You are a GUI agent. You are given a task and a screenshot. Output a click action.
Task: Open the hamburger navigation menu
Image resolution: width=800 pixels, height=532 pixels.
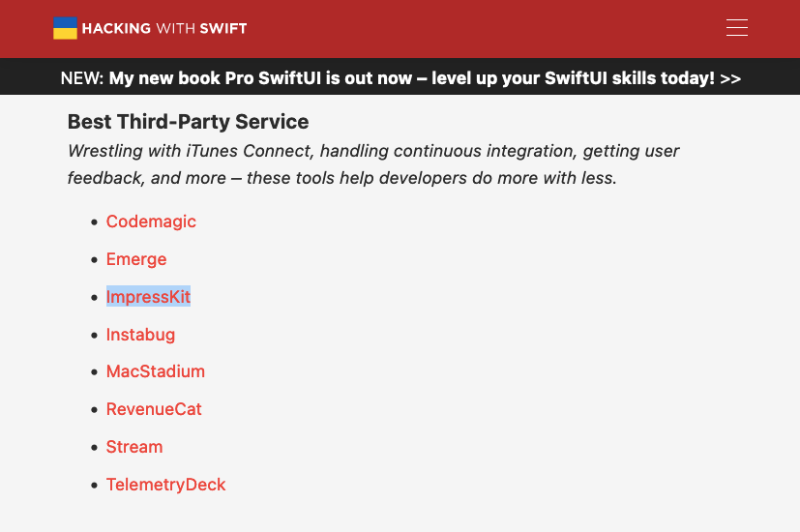click(x=737, y=27)
